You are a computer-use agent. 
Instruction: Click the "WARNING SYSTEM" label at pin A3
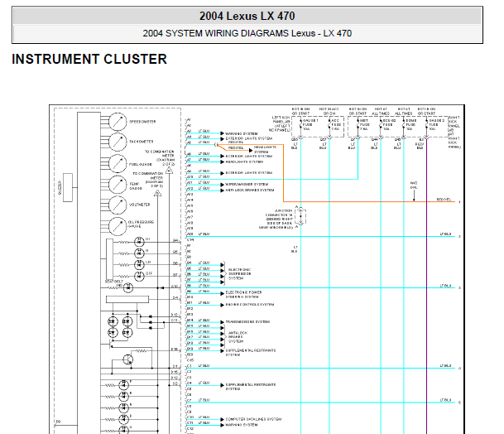click(x=242, y=134)
